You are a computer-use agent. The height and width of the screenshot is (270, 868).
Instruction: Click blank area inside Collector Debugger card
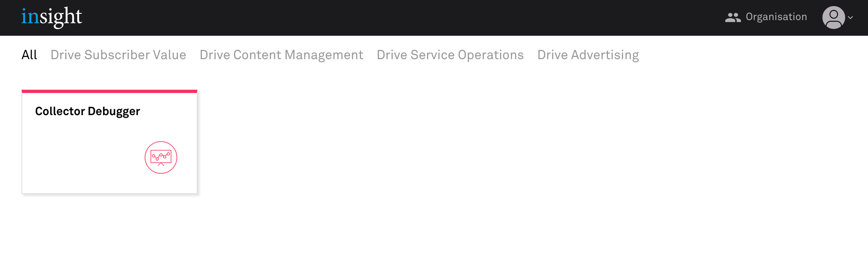(79, 158)
